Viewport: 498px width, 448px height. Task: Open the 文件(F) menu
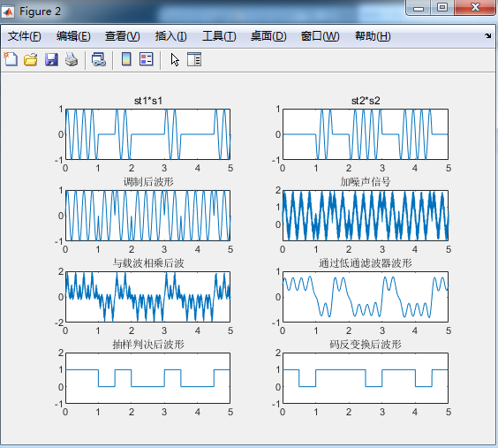tap(25, 36)
